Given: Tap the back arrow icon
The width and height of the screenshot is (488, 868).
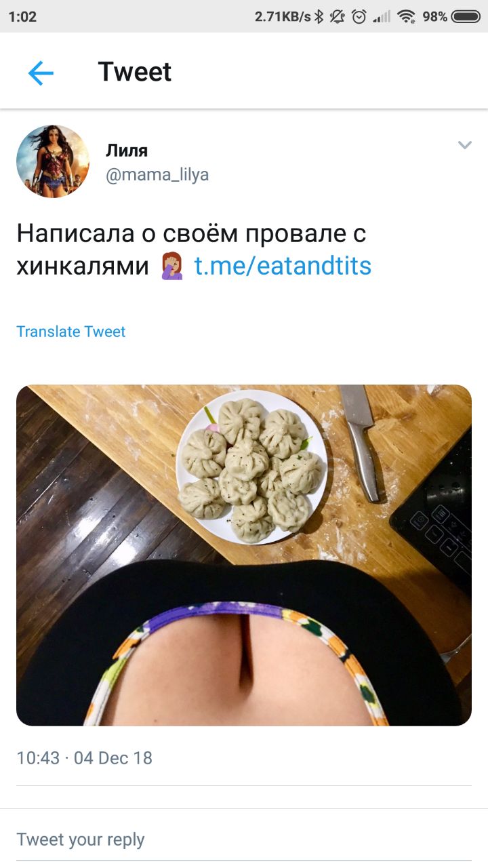Looking at the screenshot, I should click(41, 73).
